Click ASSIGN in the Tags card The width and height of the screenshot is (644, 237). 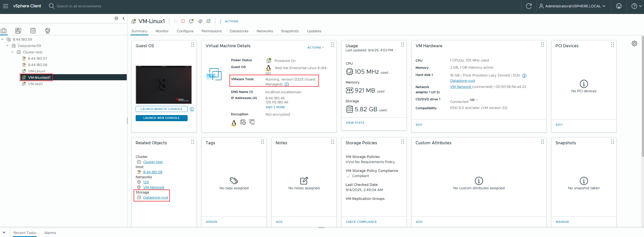coord(211,222)
